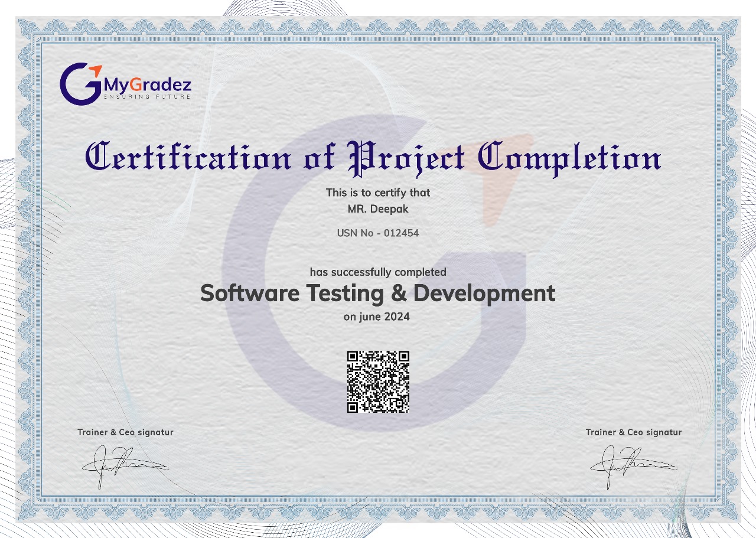Click 'This is to certify that' line
Screen dimensions: 756x538
pyautogui.click(x=378, y=193)
